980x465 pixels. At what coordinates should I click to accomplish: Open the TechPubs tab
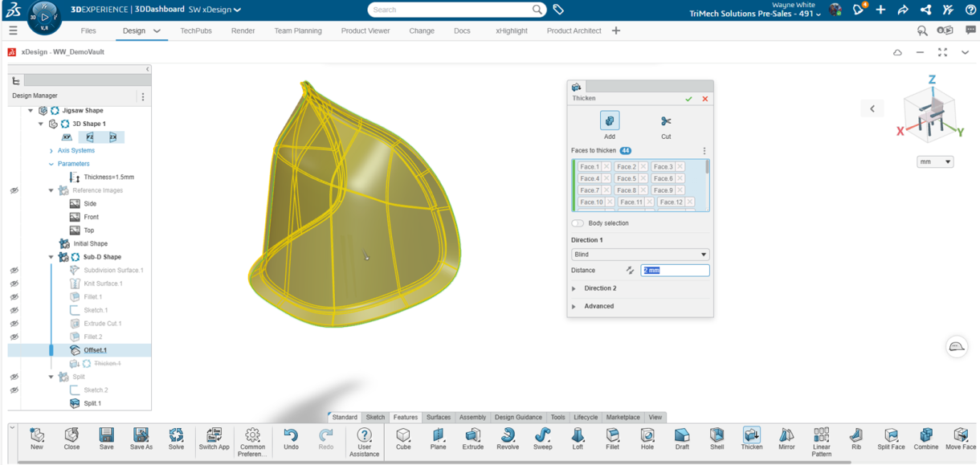[196, 31]
